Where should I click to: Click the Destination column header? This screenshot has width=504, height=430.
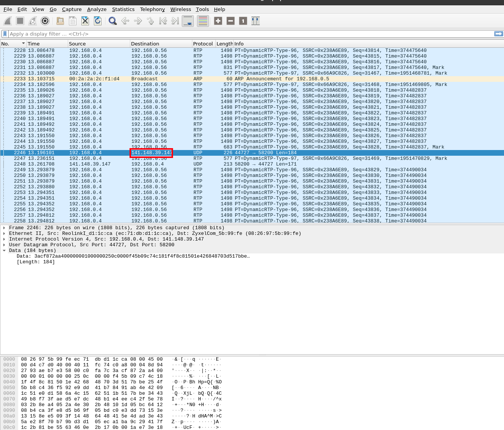point(145,44)
